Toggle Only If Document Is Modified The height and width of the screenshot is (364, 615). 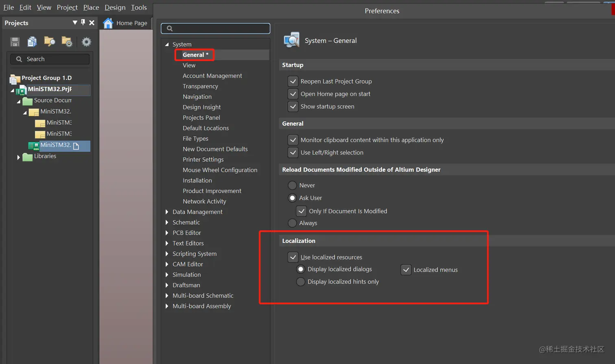coord(301,211)
